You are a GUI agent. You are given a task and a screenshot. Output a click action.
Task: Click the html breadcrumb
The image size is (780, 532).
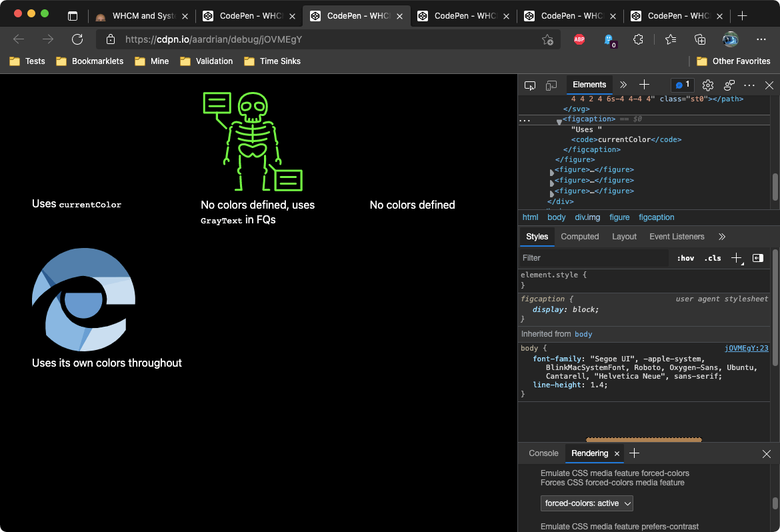click(530, 217)
